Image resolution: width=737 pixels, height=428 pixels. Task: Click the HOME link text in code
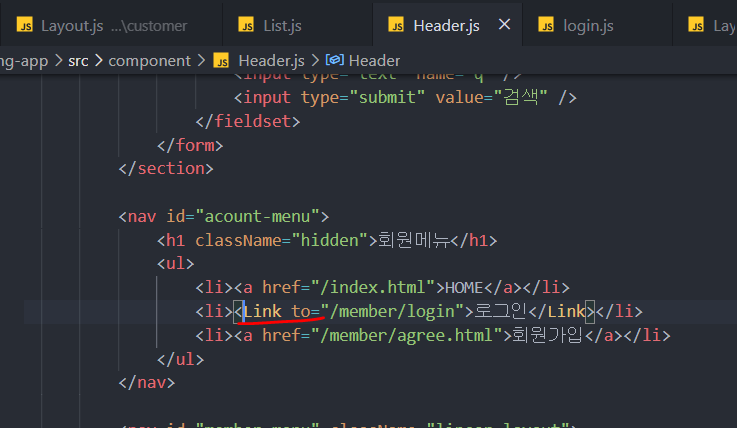(464, 288)
